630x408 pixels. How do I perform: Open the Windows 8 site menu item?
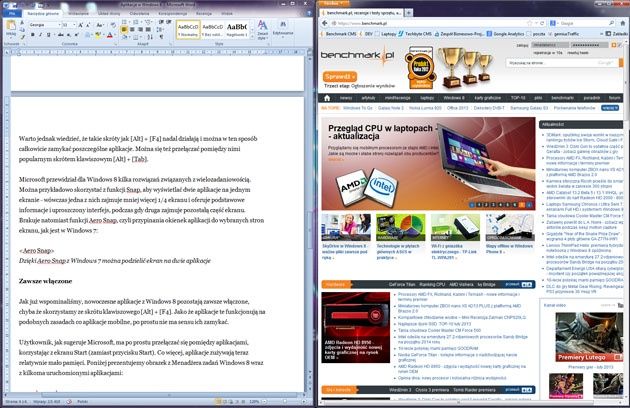(x=454, y=98)
